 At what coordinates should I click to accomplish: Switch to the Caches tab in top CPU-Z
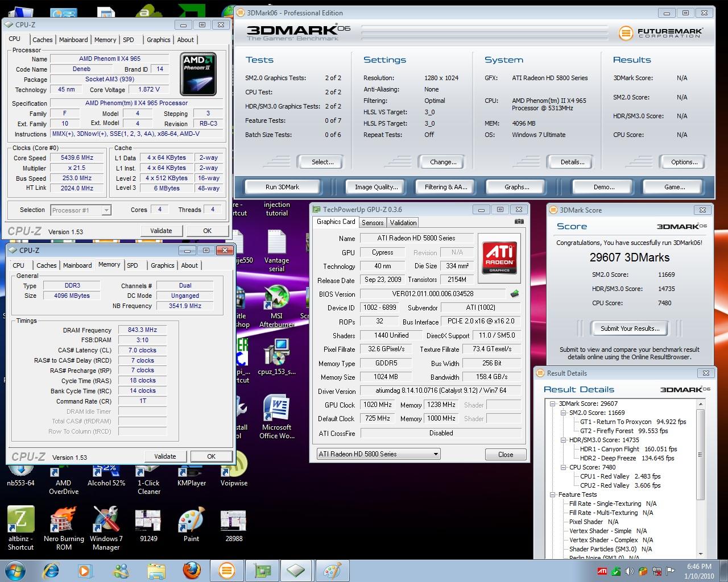click(42, 40)
